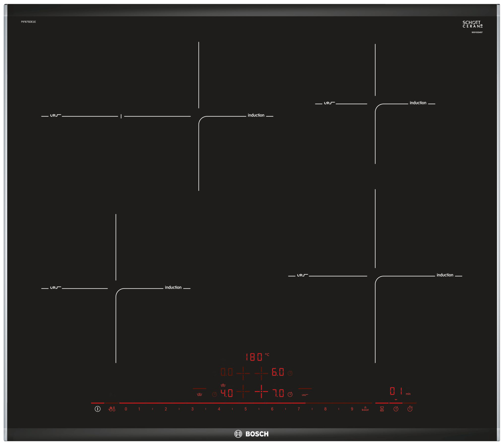The width and height of the screenshot is (504, 445).
Task: Tap the timer clock beside the 7.0 display
Action: (290, 394)
